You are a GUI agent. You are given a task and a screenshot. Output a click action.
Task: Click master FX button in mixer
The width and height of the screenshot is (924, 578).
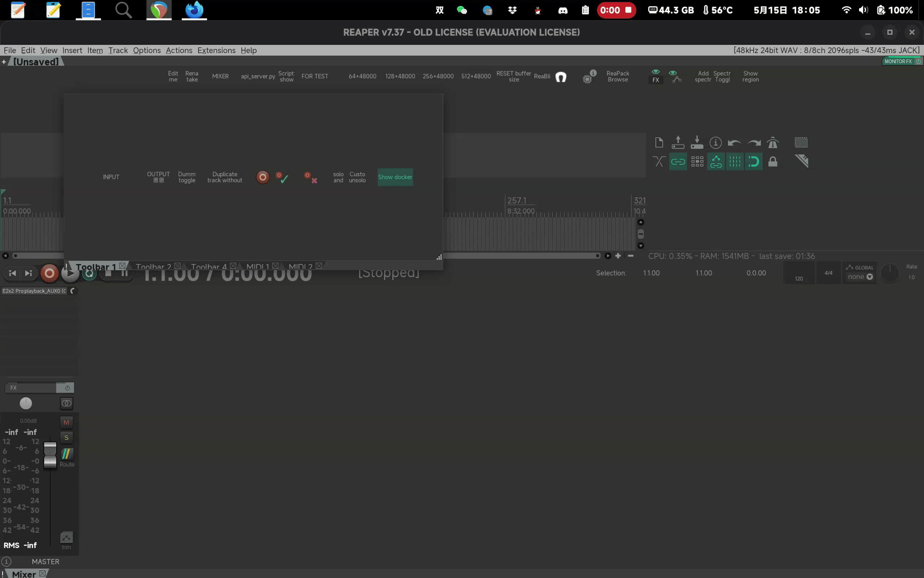(x=31, y=388)
